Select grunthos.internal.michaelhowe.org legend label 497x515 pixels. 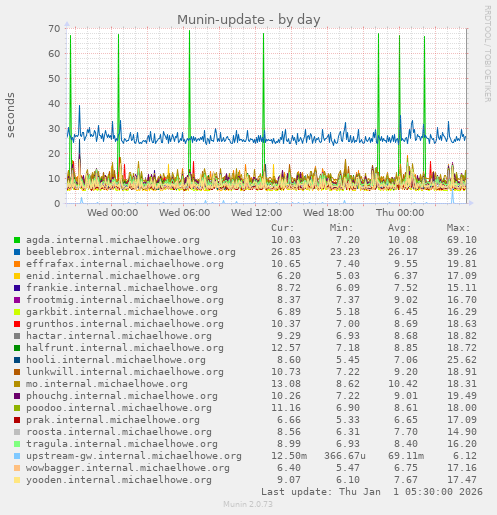[125, 324]
